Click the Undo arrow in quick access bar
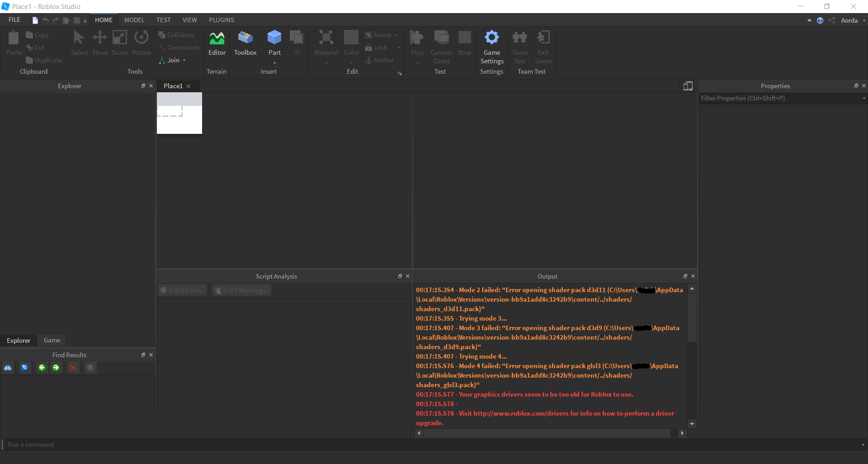 46,20
